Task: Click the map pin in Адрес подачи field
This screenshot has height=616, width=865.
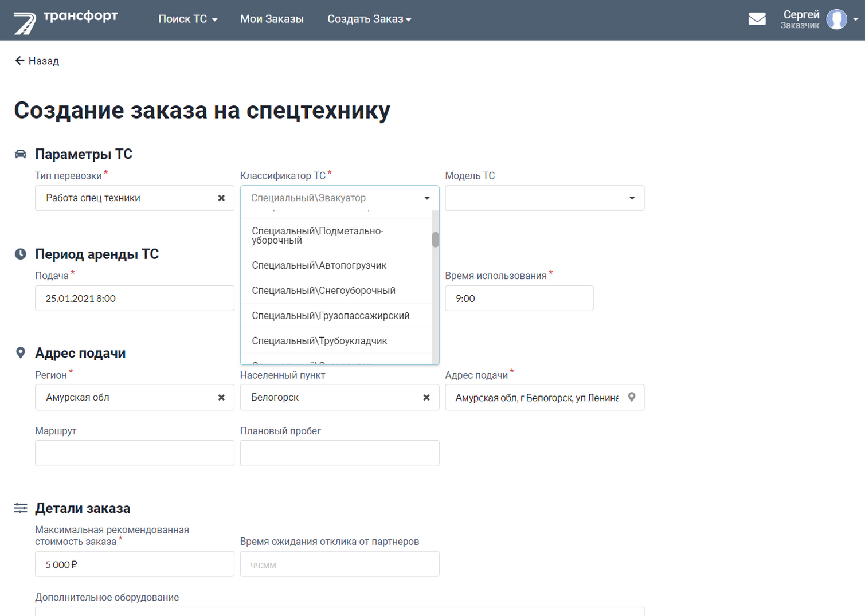Action: (x=632, y=397)
